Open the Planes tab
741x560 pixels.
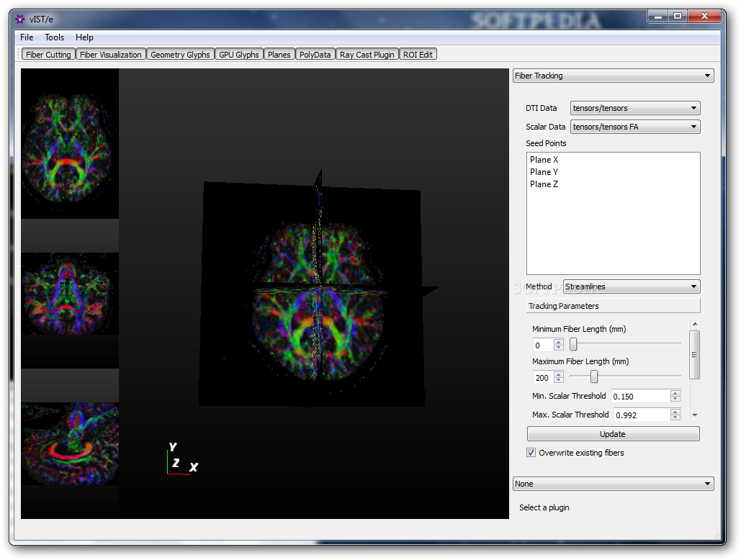[279, 54]
